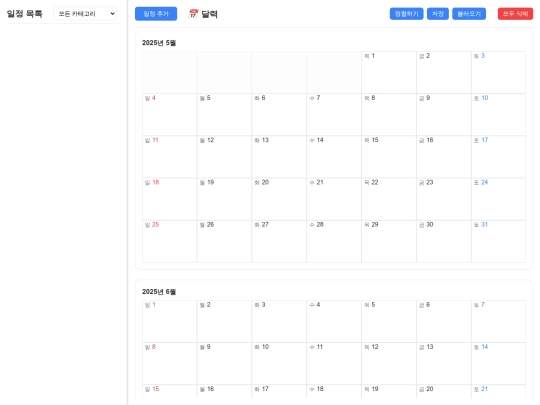Select May date cell 월 5
540x405 pixels.
point(224,115)
